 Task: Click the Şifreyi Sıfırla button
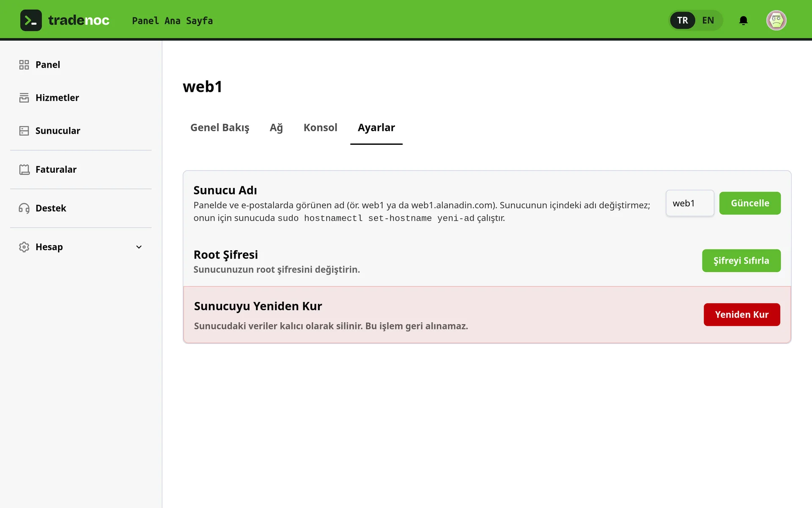[741, 261]
